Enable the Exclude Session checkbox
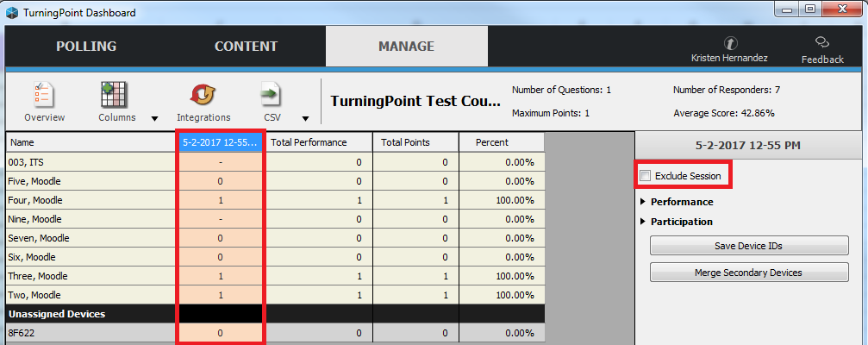 click(x=645, y=176)
